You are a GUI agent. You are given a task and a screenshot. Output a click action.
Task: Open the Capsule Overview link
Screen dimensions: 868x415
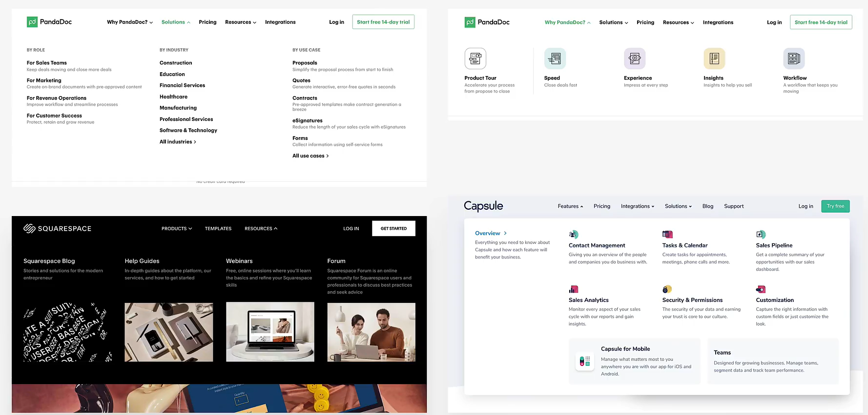(x=491, y=233)
